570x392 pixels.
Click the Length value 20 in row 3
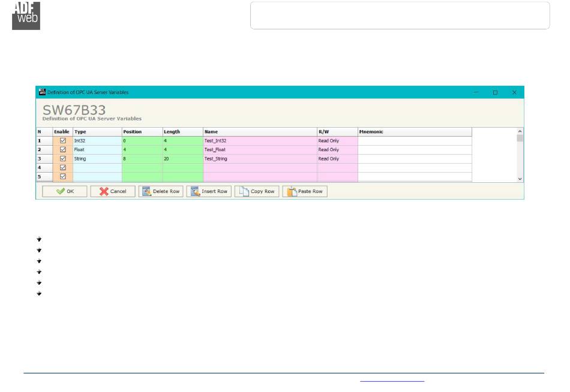point(183,159)
